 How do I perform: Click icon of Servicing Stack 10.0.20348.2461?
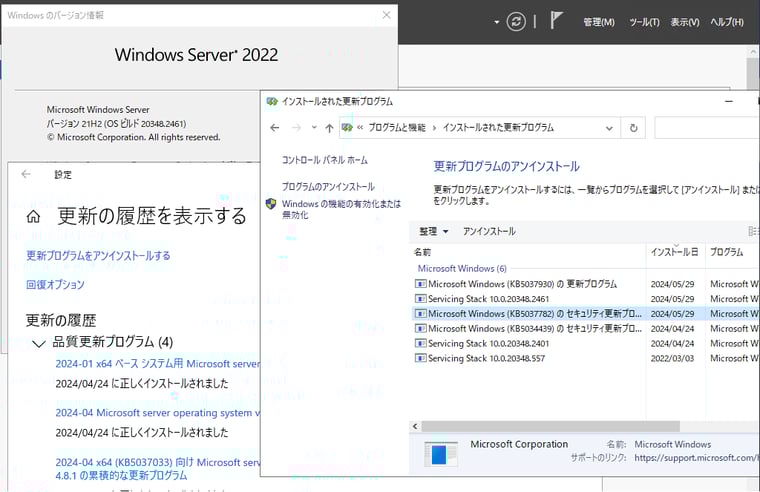point(421,299)
